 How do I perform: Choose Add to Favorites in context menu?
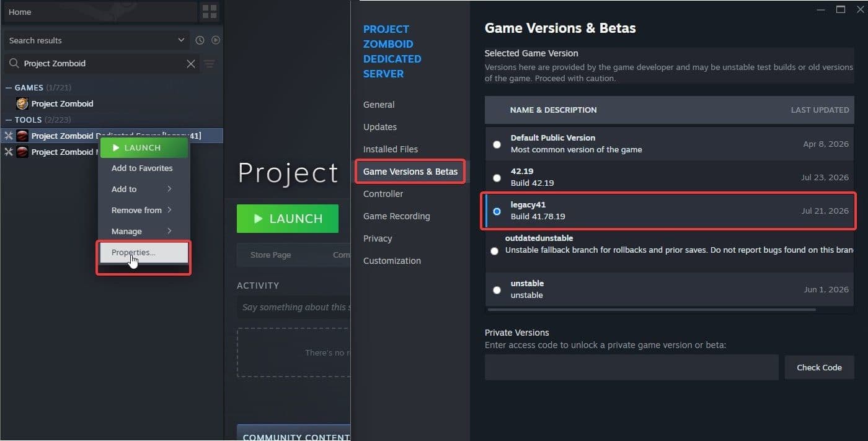click(x=143, y=168)
